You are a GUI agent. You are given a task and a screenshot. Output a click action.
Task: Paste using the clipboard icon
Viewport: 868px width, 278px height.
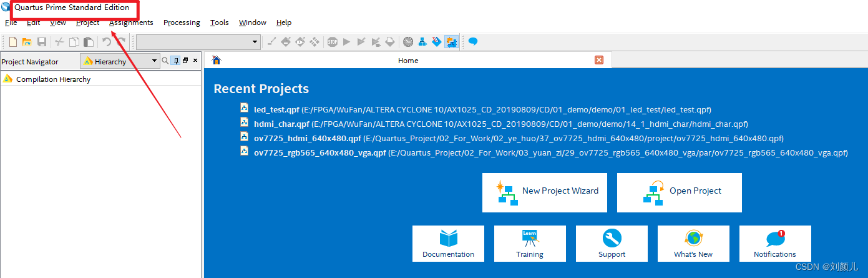89,42
